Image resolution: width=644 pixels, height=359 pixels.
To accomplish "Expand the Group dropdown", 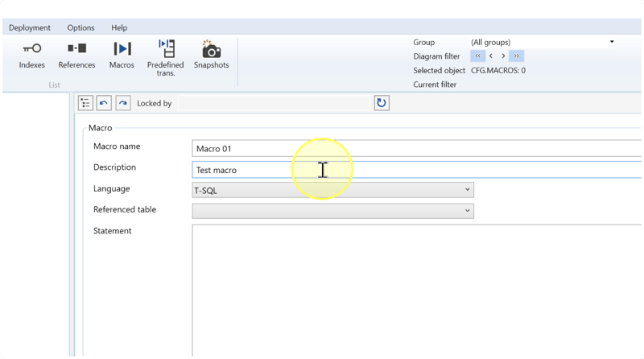I will [612, 42].
